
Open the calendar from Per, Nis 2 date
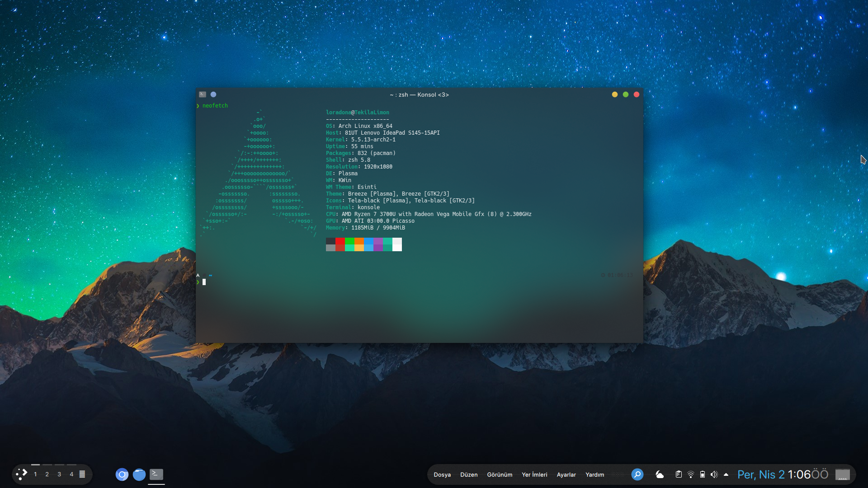[x=761, y=474]
